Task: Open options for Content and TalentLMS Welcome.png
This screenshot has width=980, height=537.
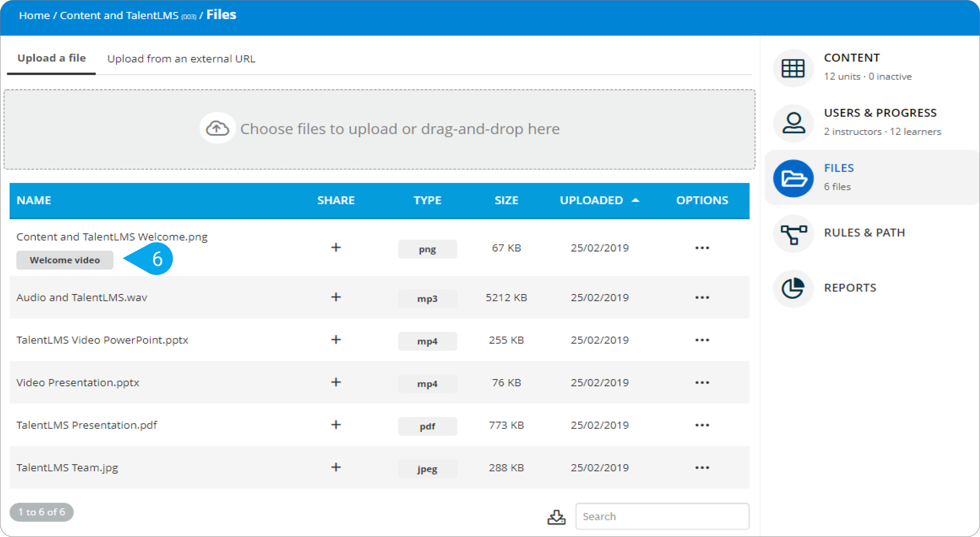Action: (702, 248)
